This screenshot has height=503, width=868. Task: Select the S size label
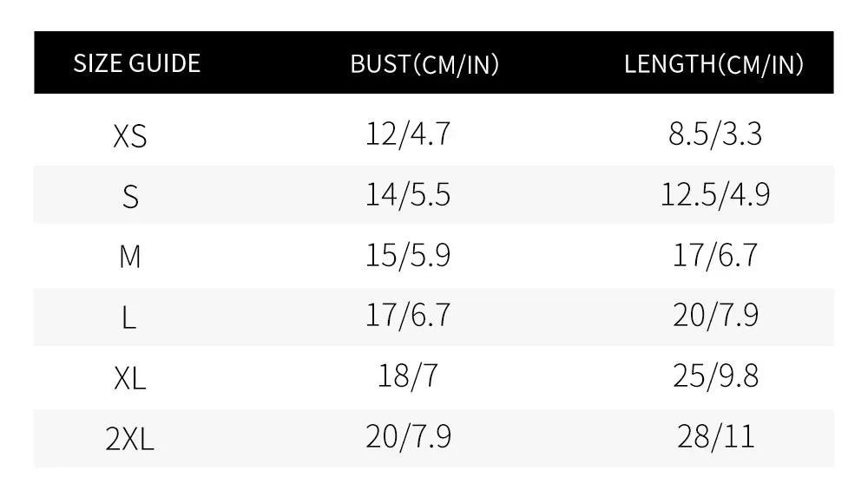pos(130,197)
